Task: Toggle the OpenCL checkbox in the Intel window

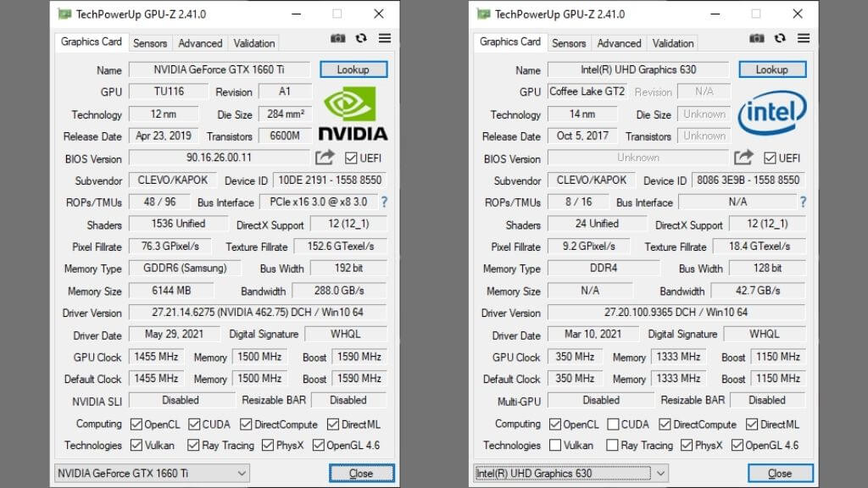Action: click(x=555, y=424)
